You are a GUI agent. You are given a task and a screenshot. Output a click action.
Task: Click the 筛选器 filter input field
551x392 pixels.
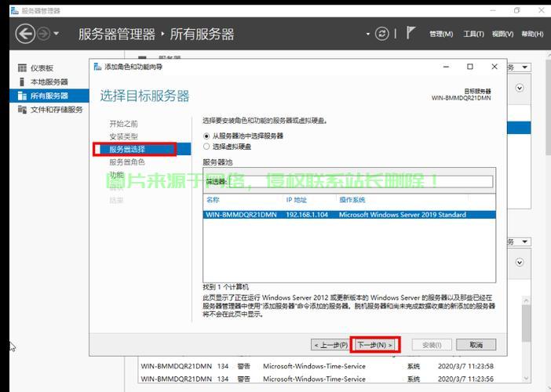pyautogui.click(x=361, y=181)
